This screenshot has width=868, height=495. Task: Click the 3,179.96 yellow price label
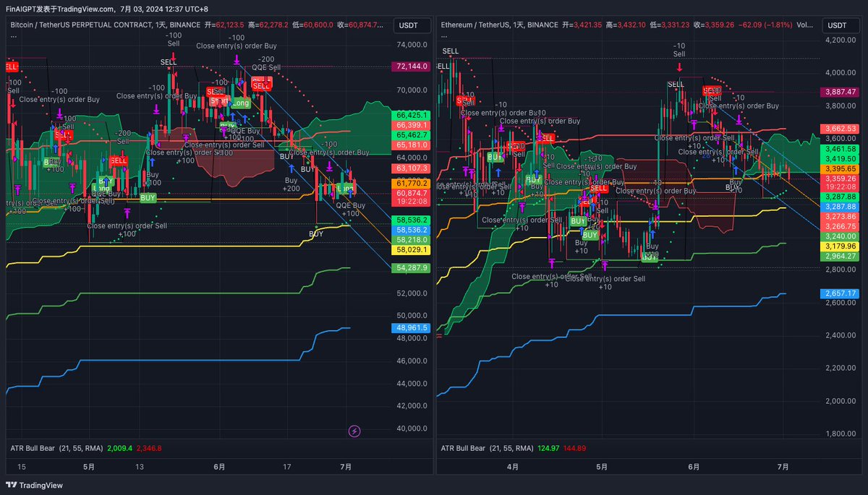839,246
